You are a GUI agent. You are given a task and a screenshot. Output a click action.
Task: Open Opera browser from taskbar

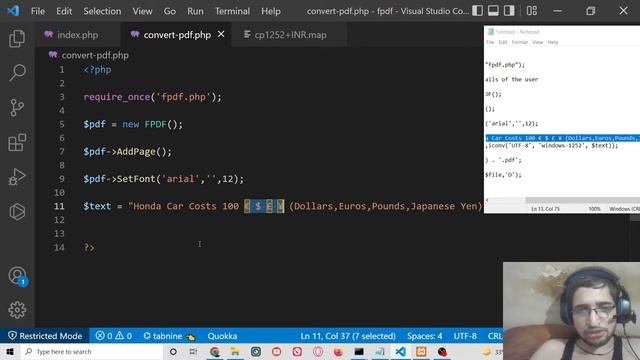pyautogui.click(x=318, y=351)
